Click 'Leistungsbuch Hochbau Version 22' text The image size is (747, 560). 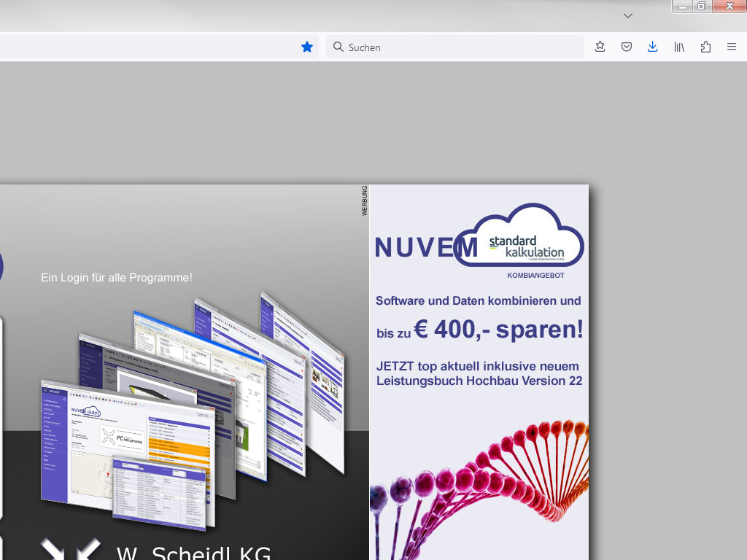(x=479, y=381)
